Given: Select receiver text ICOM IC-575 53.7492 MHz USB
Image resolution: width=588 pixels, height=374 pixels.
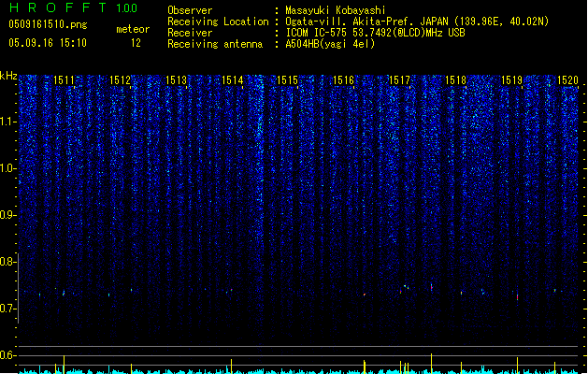Looking at the screenshot, I should tap(375, 33).
